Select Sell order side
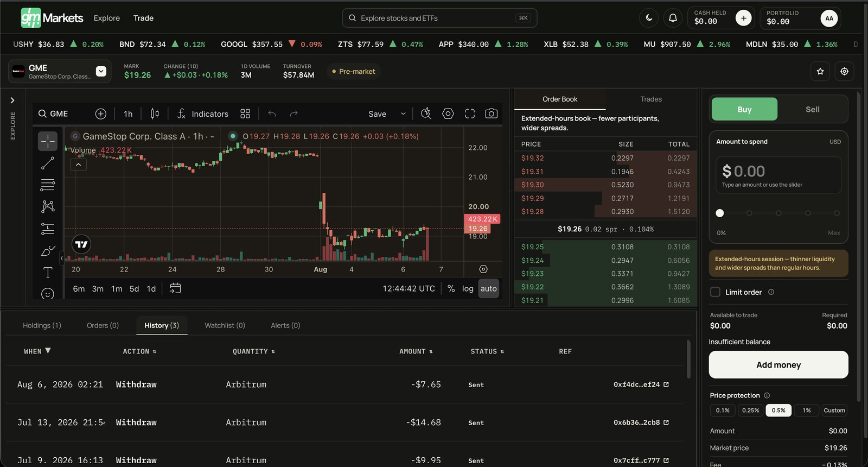The height and width of the screenshot is (467, 868). click(x=812, y=109)
